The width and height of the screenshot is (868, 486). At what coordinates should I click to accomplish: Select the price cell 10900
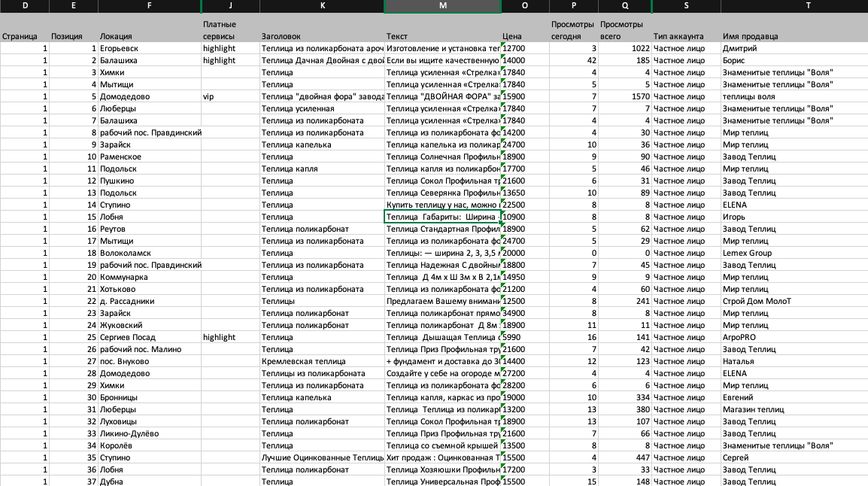[x=525, y=217]
